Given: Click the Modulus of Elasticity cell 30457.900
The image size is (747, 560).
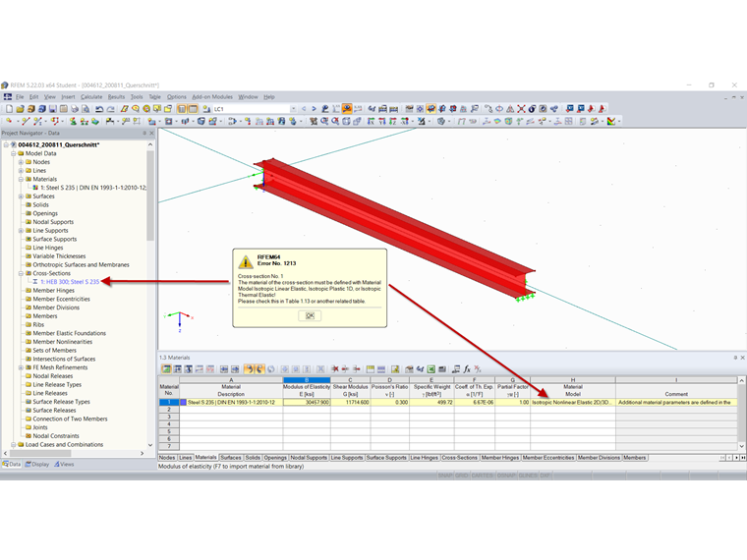Looking at the screenshot, I should click(307, 403).
